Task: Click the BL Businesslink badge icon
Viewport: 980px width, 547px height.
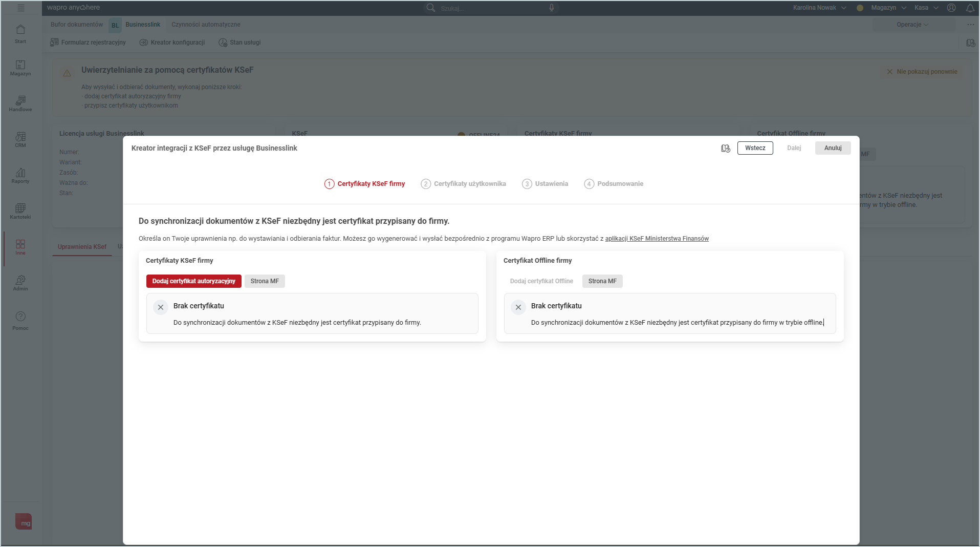Action: click(x=115, y=25)
